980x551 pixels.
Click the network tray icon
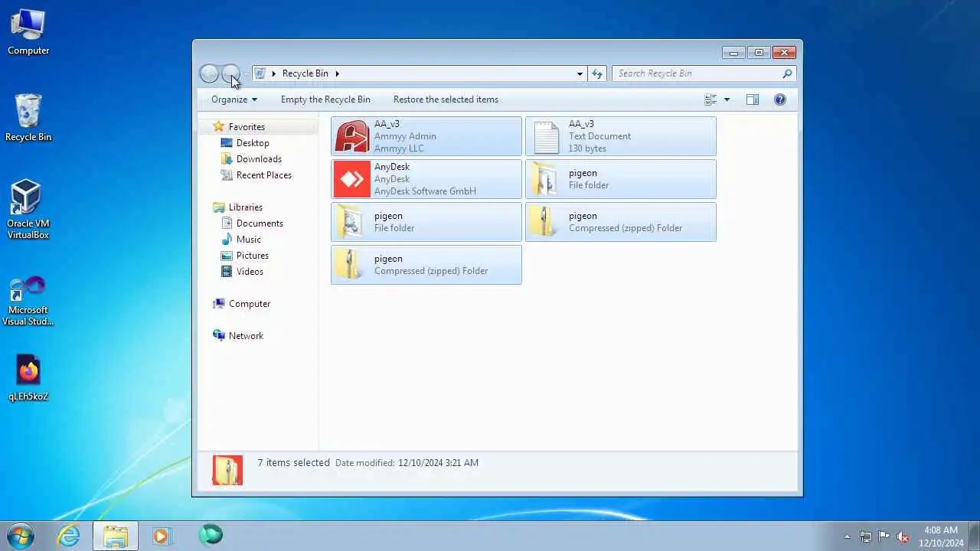tap(866, 536)
